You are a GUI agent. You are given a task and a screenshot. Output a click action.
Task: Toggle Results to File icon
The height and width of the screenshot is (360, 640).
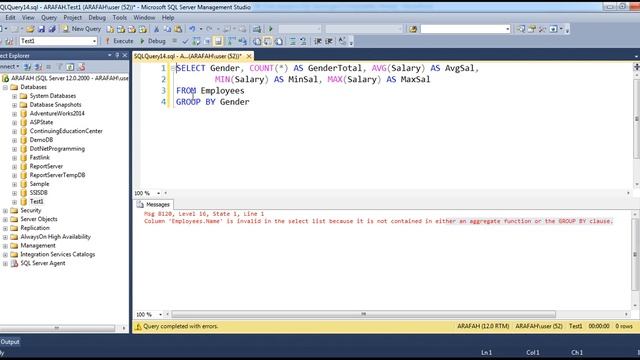(279, 41)
